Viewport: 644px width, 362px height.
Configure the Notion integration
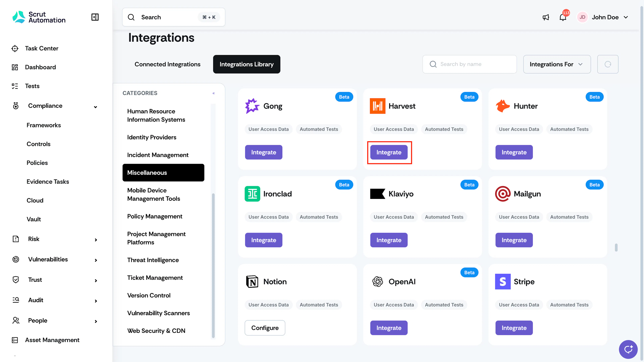tap(265, 328)
